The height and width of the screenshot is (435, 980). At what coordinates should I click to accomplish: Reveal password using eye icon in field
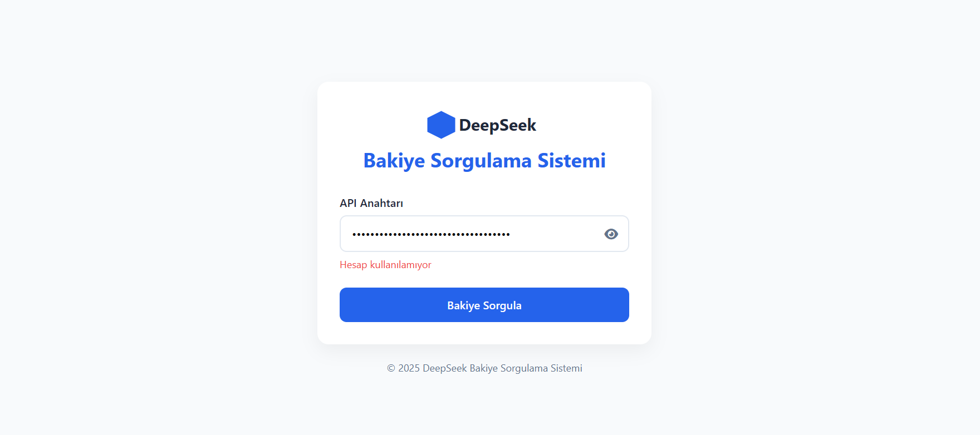611,234
